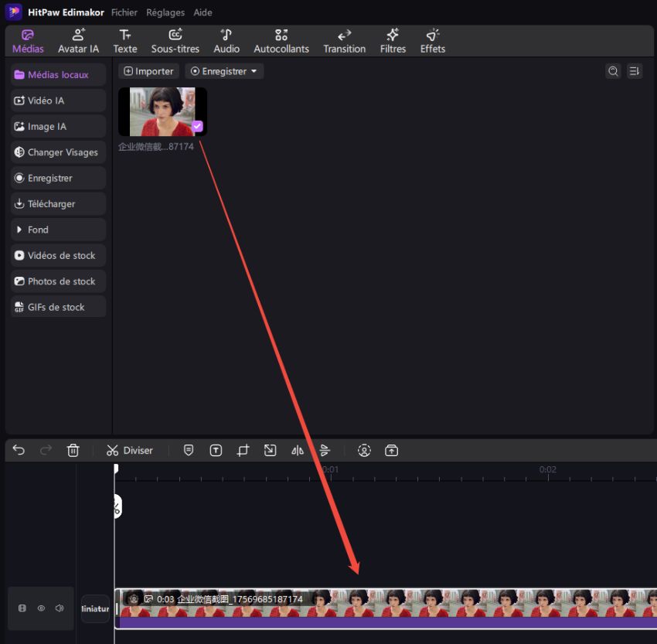This screenshot has width=657, height=644.
Task: Toggle track visibility eye icon
Action: (x=41, y=608)
